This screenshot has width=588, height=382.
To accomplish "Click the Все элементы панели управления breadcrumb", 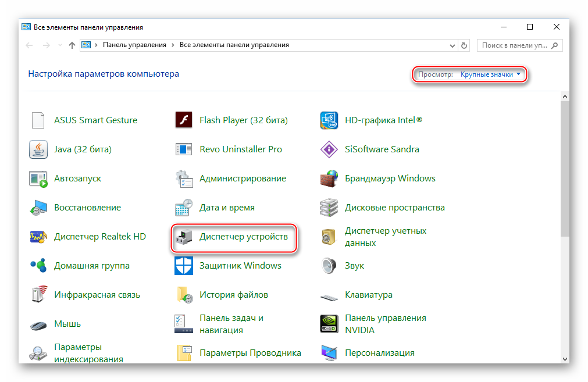I will tap(234, 45).
